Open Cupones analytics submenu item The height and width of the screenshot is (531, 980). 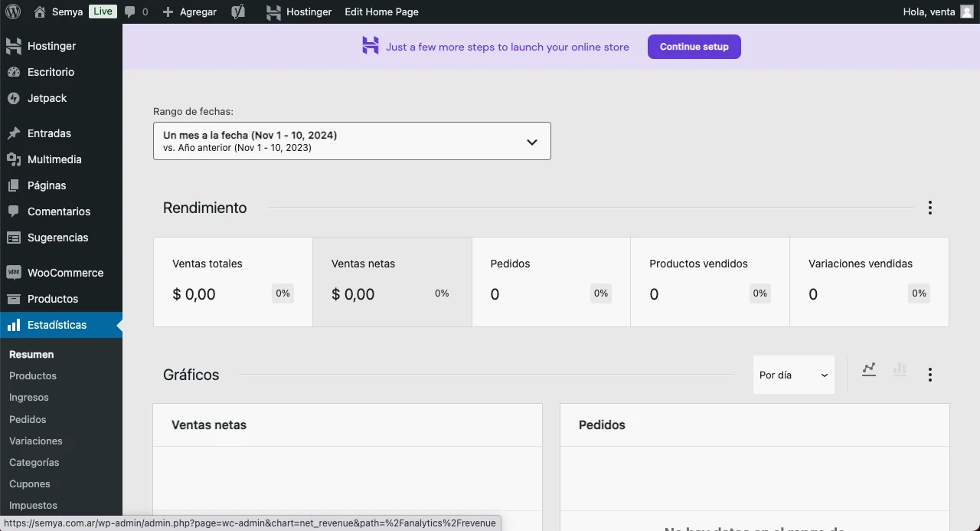[30, 484]
